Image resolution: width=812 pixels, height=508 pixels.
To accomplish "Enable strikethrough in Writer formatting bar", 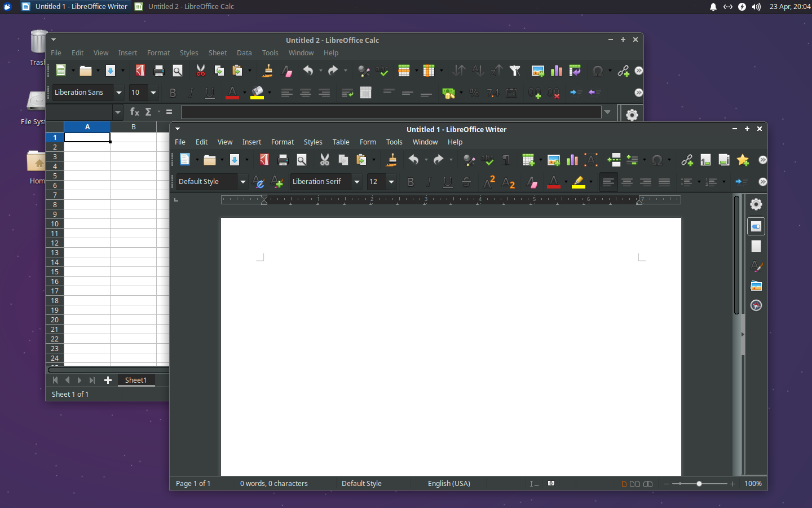I will pos(466,182).
